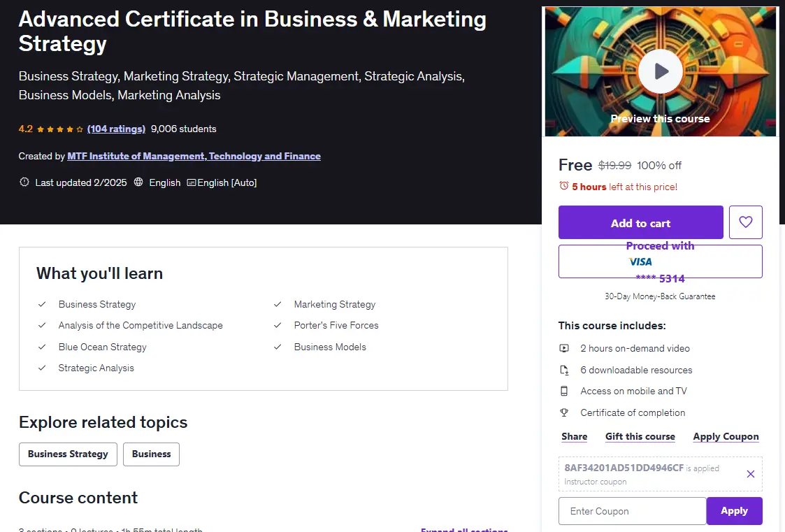
Task: Click the star rating icons
Action: point(60,129)
